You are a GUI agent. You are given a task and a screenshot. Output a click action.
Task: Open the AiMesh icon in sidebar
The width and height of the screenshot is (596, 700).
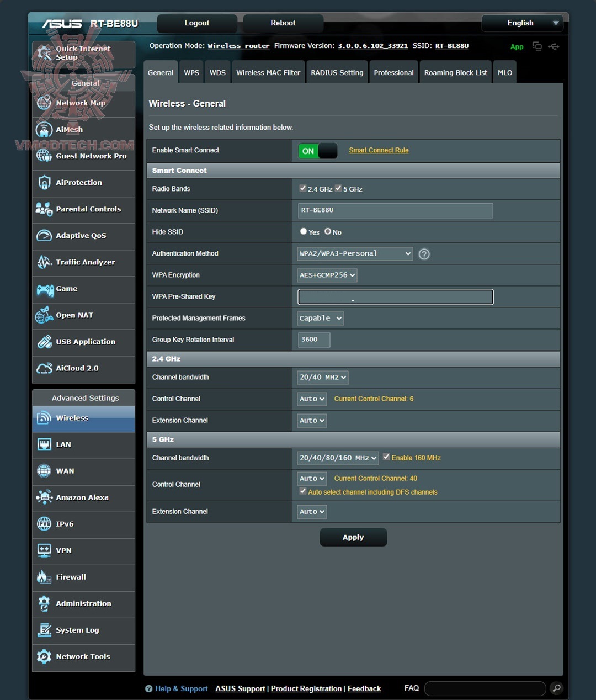[44, 129]
